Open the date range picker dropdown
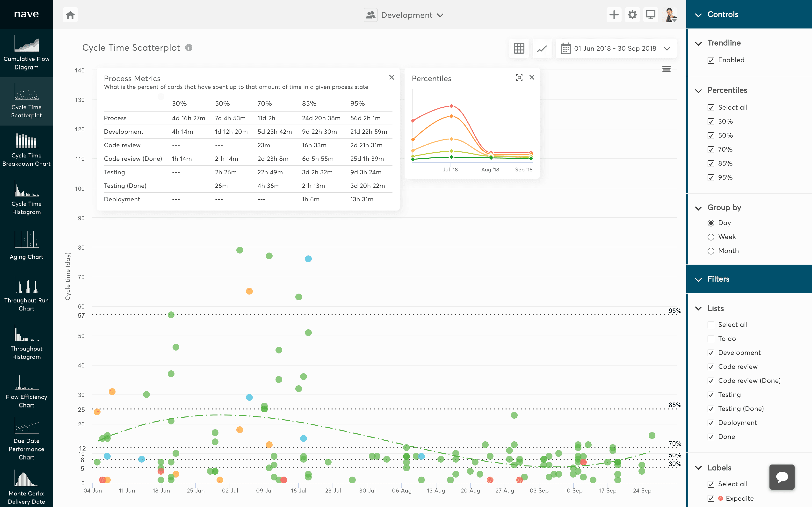Image resolution: width=812 pixels, height=507 pixels. (x=616, y=48)
